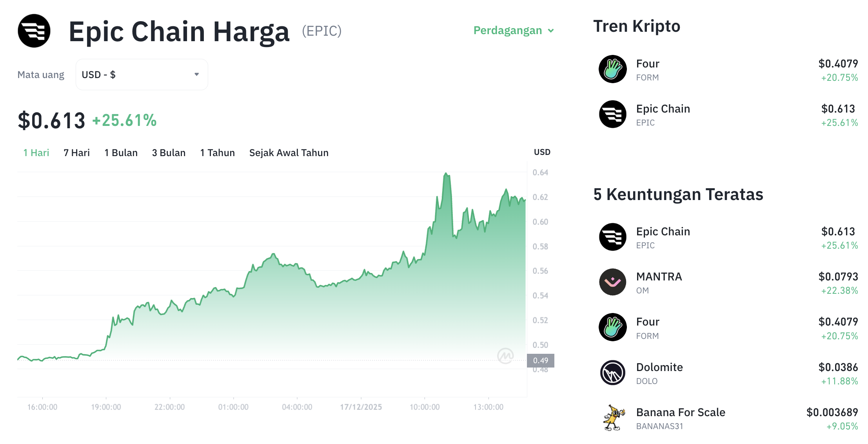
Task: Select the 1 Bulan tab
Action: 121,153
